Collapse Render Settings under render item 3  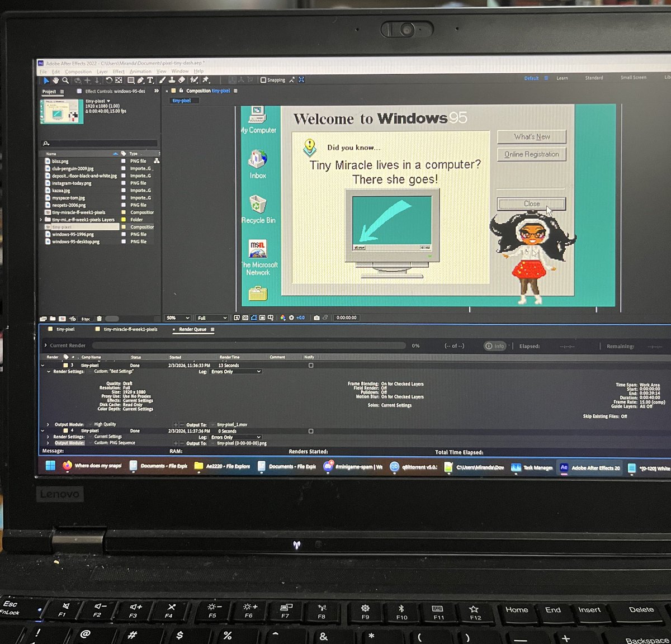[x=49, y=371]
